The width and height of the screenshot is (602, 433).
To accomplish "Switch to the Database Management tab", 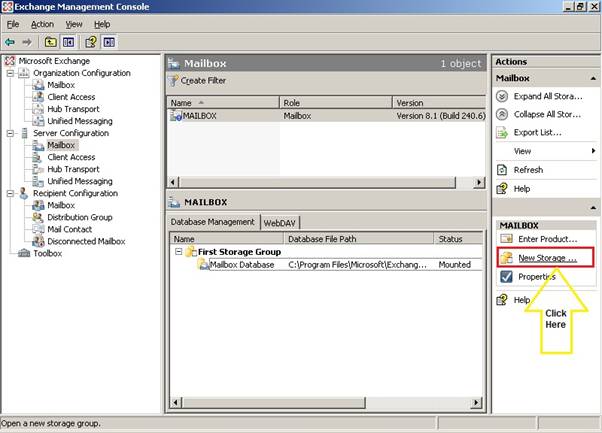I will (x=213, y=222).
